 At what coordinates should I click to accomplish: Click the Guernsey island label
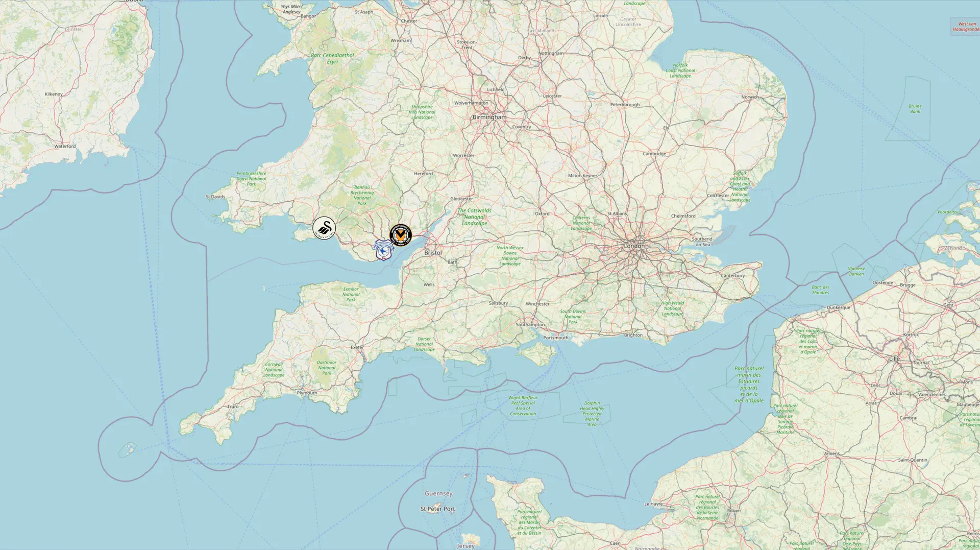pyautogui.click(x=438, y=494)
